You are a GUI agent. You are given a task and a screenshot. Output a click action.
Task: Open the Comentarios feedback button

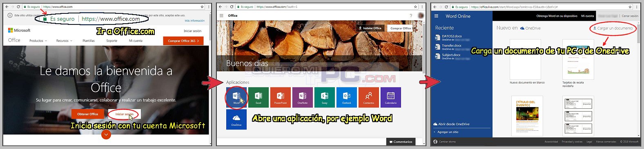tap(401, 142)
